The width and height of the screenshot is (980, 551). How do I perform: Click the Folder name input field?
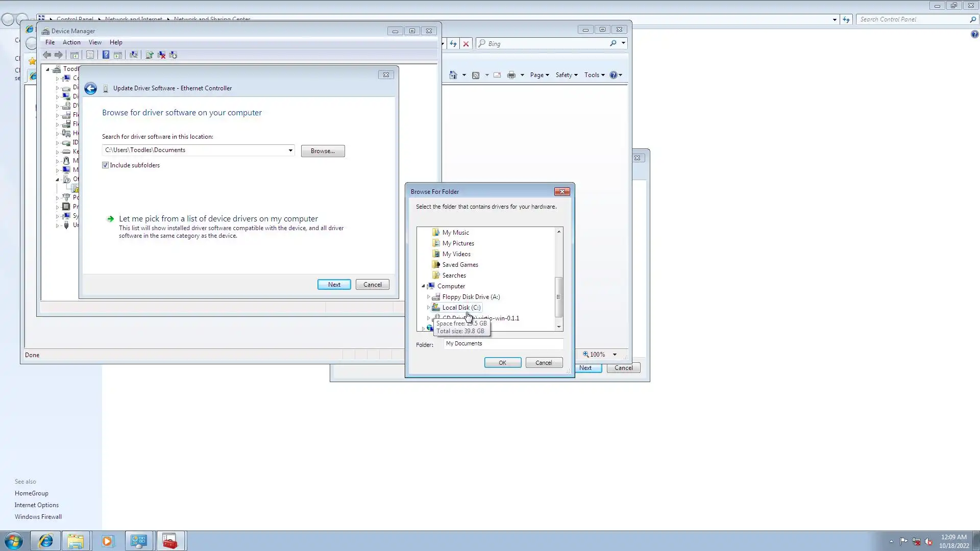point(503,343)
